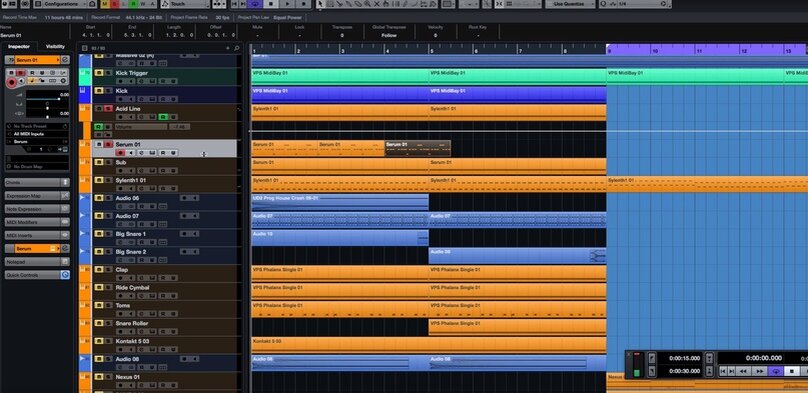Open the No Track Preset selector
808x393 pixels.
[x=37, y=126]
